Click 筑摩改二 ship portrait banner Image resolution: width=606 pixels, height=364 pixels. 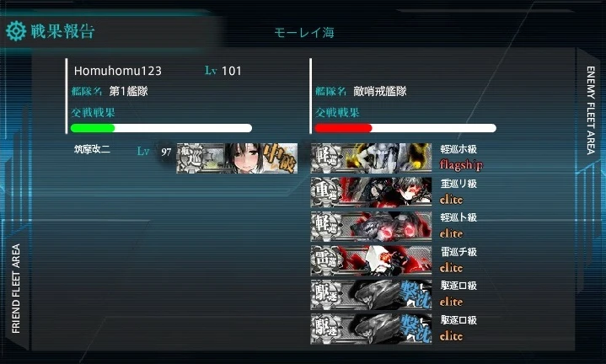coord(237,158)
